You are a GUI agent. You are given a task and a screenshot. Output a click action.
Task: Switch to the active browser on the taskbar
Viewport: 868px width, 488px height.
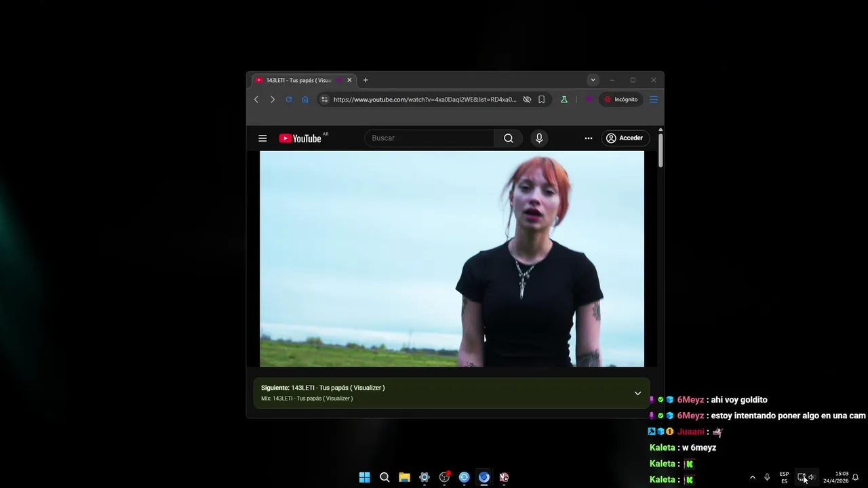[x=484, y=477]
